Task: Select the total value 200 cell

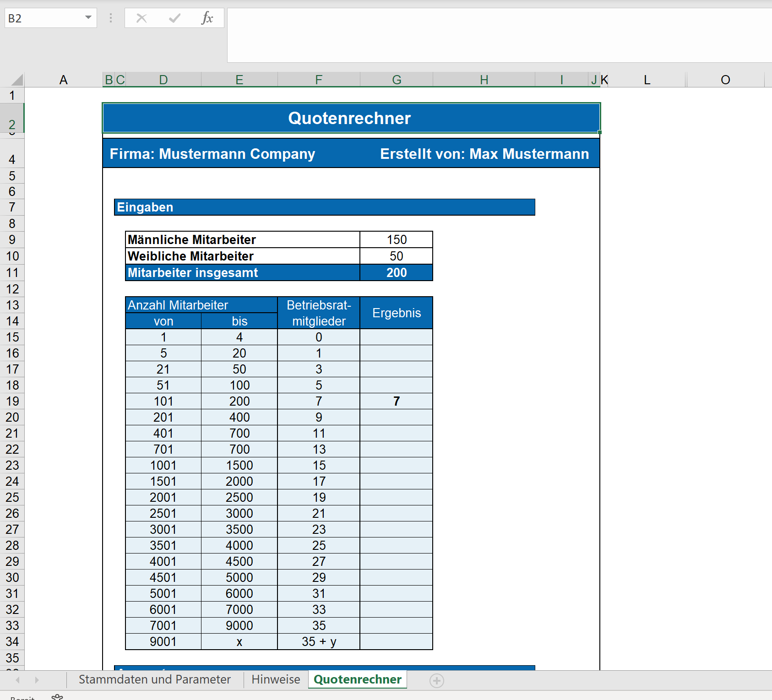Action: (397, 273)
